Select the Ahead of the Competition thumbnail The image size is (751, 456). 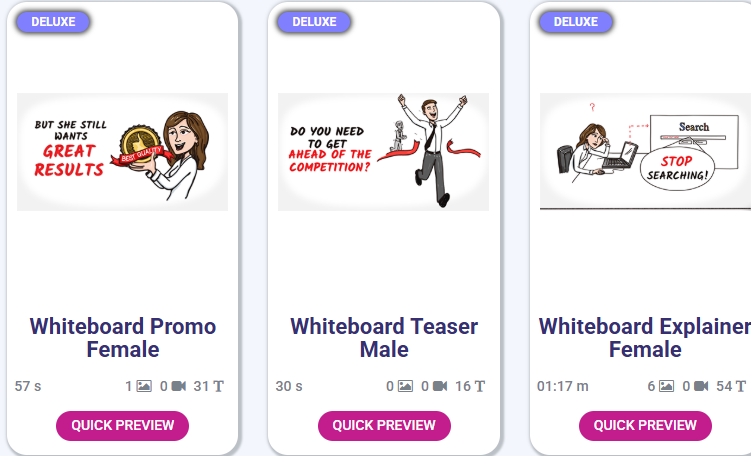pos(384,152)
